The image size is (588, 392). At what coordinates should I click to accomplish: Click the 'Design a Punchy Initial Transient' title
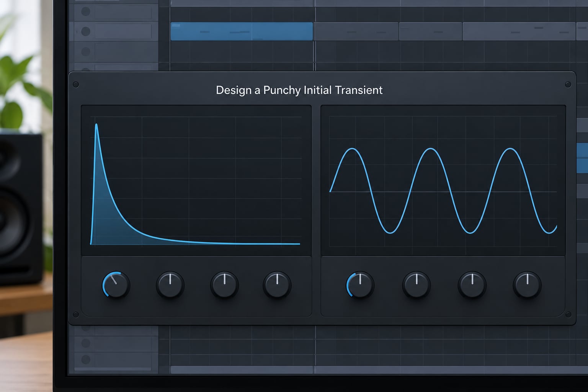pos(299,90)
